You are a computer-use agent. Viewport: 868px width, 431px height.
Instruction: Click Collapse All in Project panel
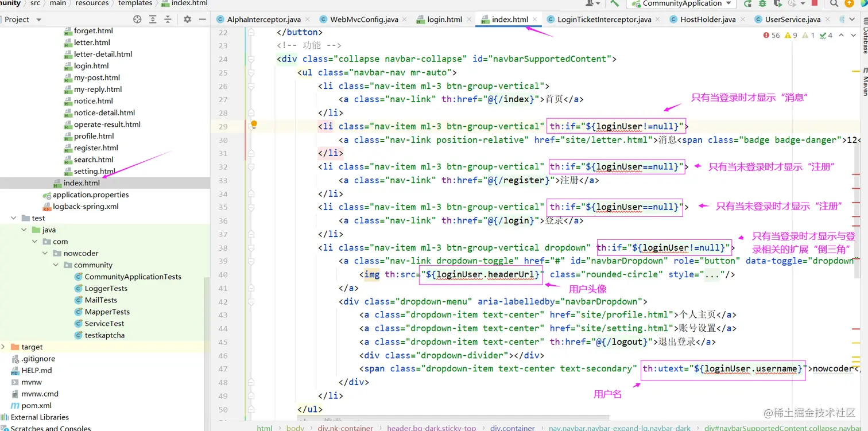[x=168, y=19]
